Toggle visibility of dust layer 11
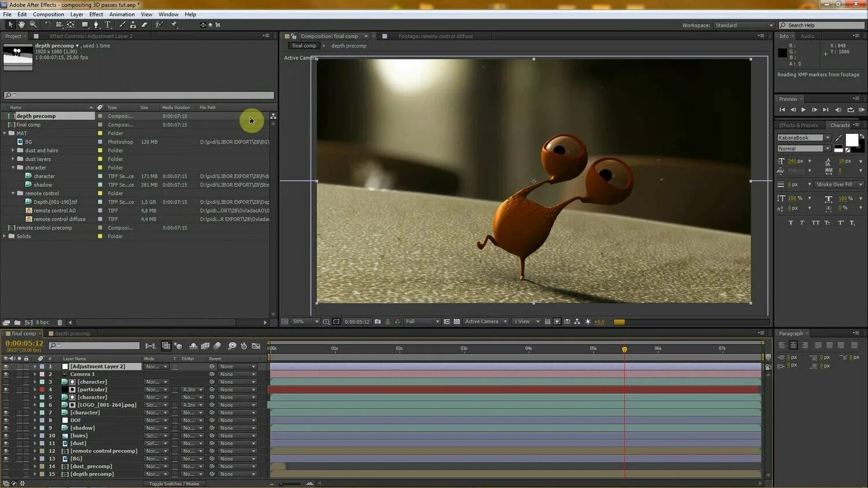This screenshot has height=488, width=868. [6, 443]
